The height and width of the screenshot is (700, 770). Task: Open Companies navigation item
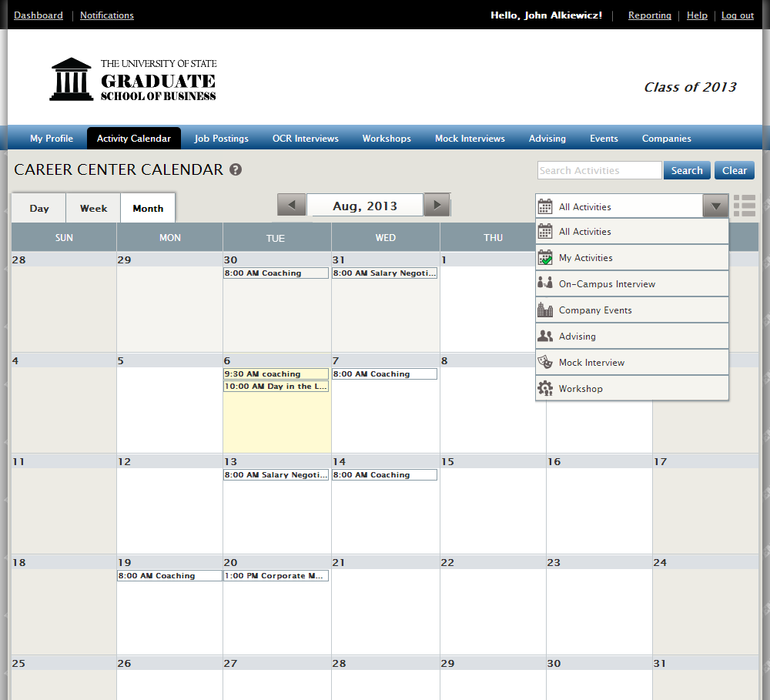(666, 139)
